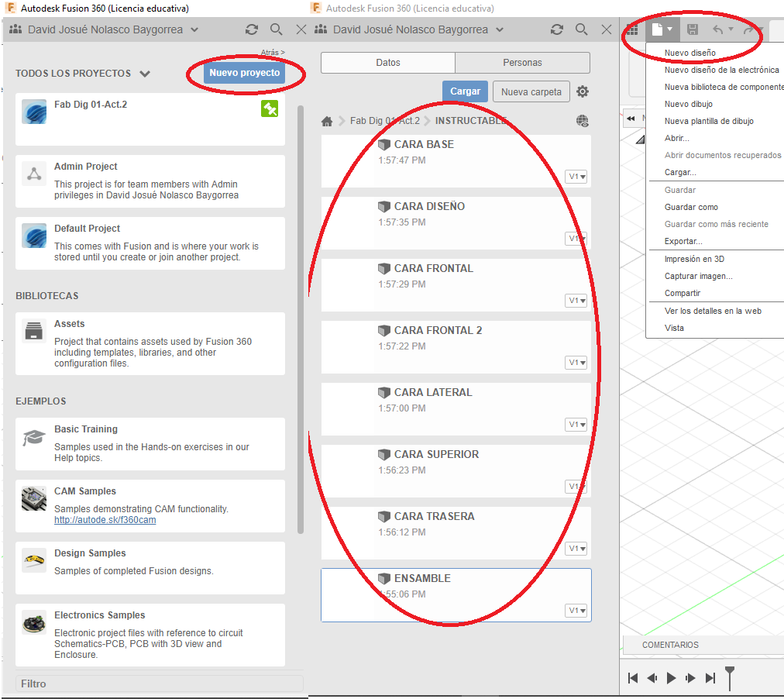This screenshot has width=784, height=699.
Task: Open folder settings gear icon
Action: coord(583,92)
